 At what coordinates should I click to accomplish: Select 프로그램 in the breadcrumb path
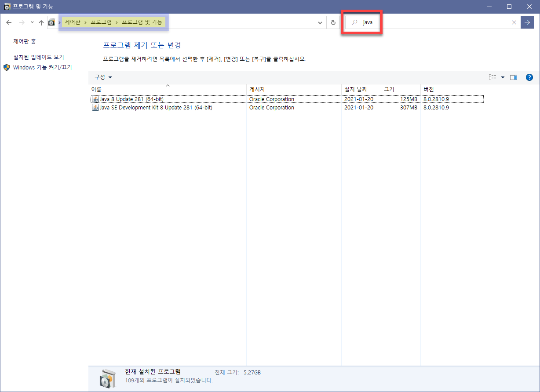[x=101, y=22]
